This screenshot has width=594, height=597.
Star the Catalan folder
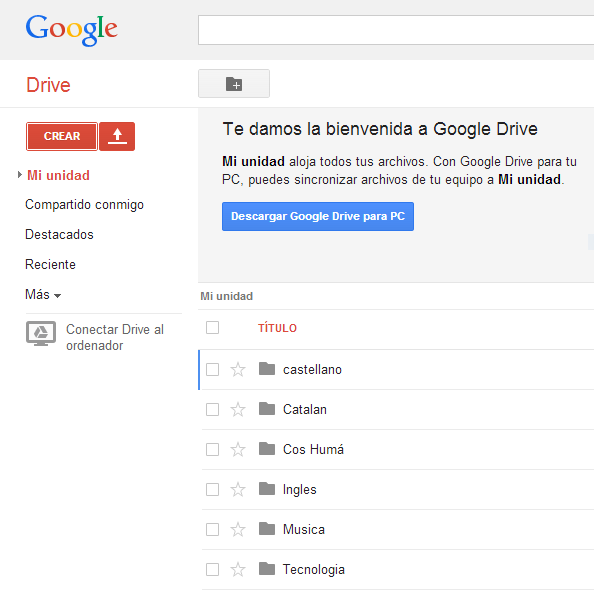pyautogui.click(x=238, y=409)
